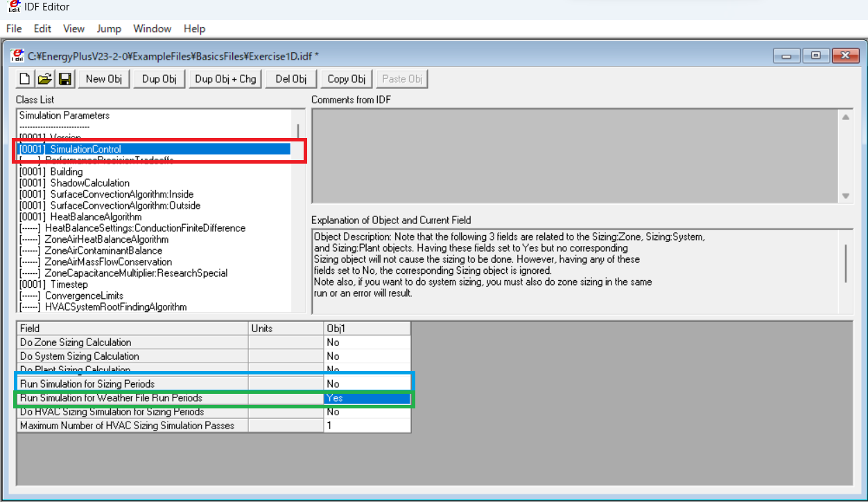The image size is (868, 502).
Task: Click the Simulation Parameters group heading
Action: point(64,116)
